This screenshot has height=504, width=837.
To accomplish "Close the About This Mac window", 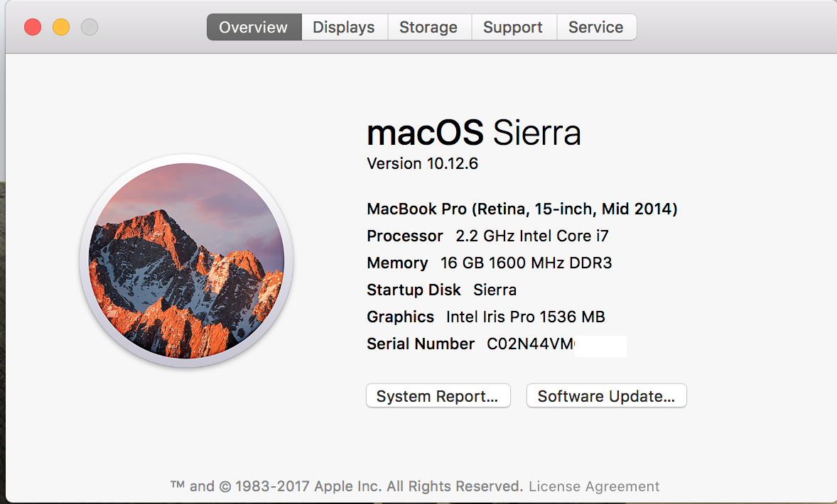I will click(x=33, y=28).
